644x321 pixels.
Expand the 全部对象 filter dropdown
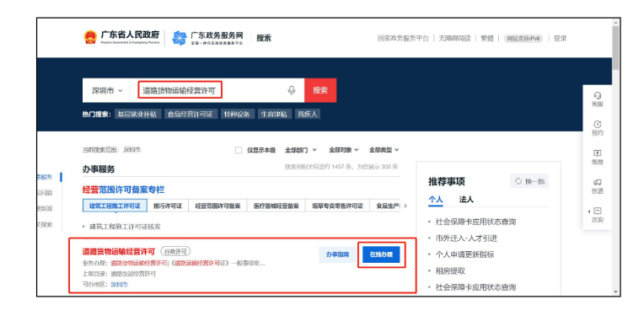(343, 150)
